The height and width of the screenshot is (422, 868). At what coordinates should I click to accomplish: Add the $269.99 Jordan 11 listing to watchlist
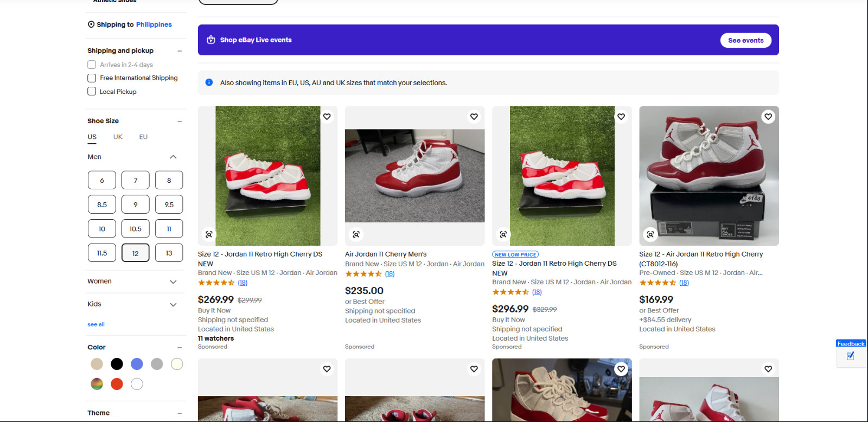tap(327, 117)
